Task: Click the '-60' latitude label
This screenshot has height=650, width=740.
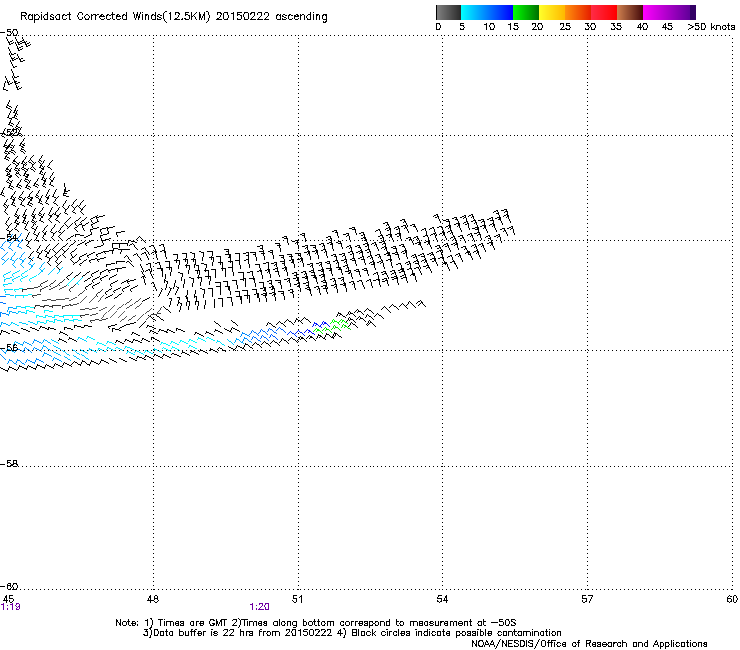Action: (9, 586)
